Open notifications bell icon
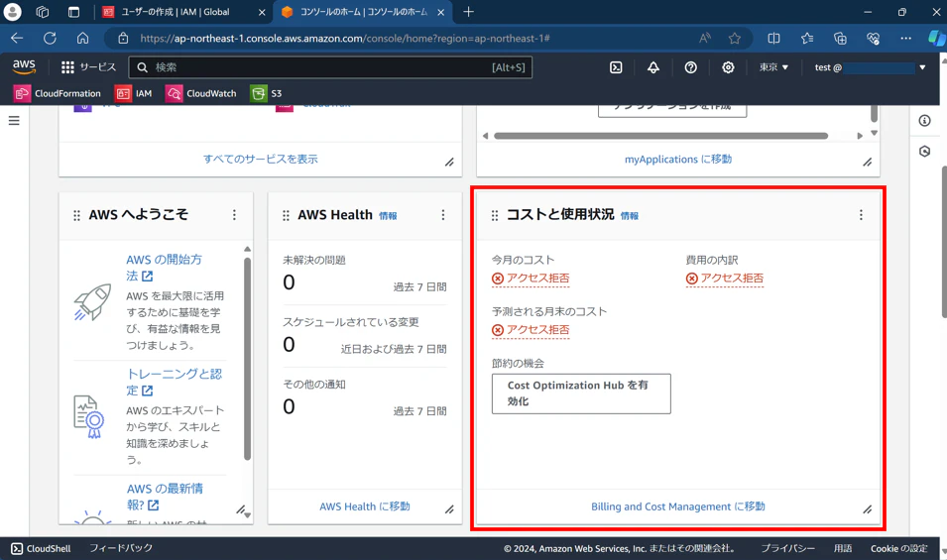 [x=652, y=67]
